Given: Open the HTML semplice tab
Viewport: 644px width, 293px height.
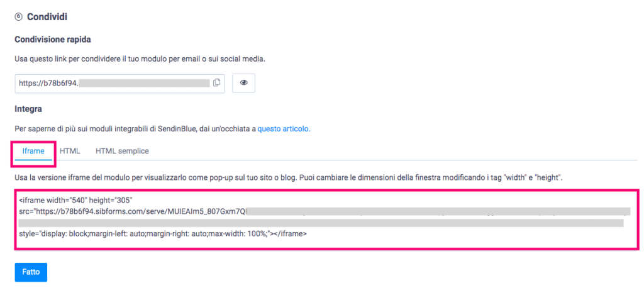Looking at the screenshot, I should pos(122,151).
